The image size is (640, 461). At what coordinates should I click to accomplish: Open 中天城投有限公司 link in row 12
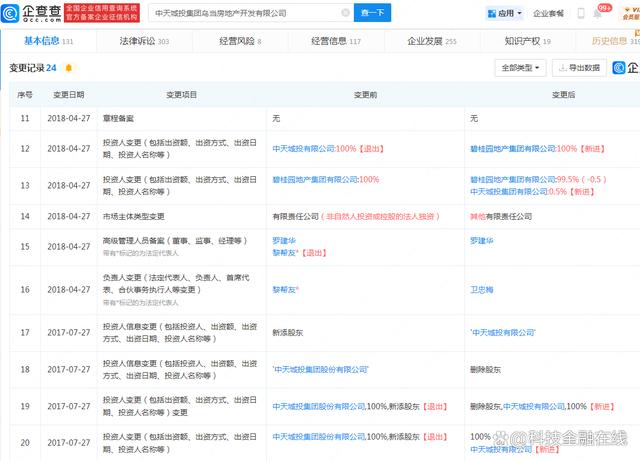coord(303,149)
